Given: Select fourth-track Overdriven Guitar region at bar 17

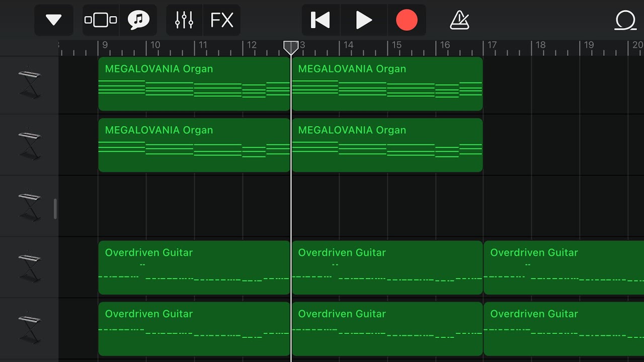Looking at the screenshot, I should coord(564,267).
